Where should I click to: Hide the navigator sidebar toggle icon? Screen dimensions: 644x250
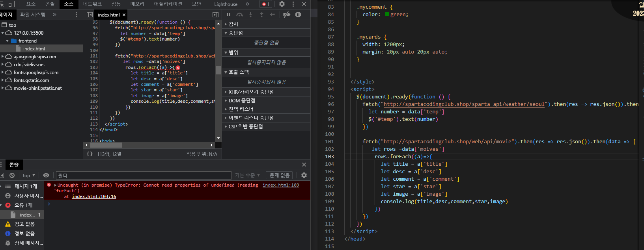point(90,15)
